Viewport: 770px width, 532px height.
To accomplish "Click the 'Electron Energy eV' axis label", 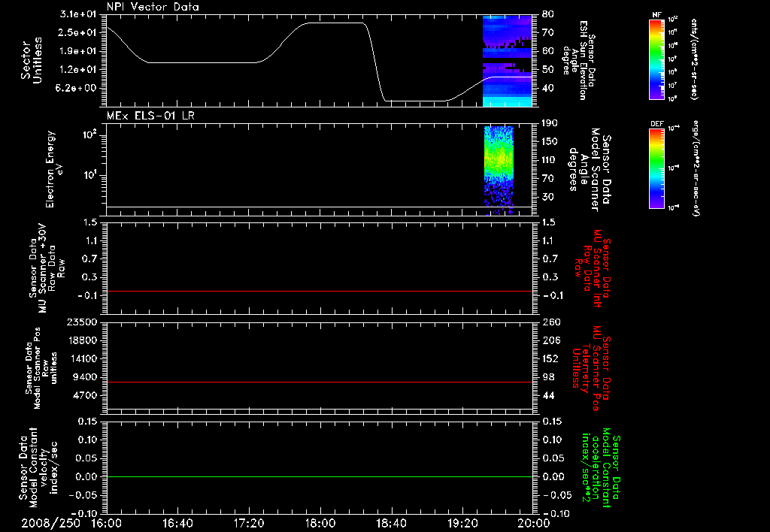I will 55,169.
